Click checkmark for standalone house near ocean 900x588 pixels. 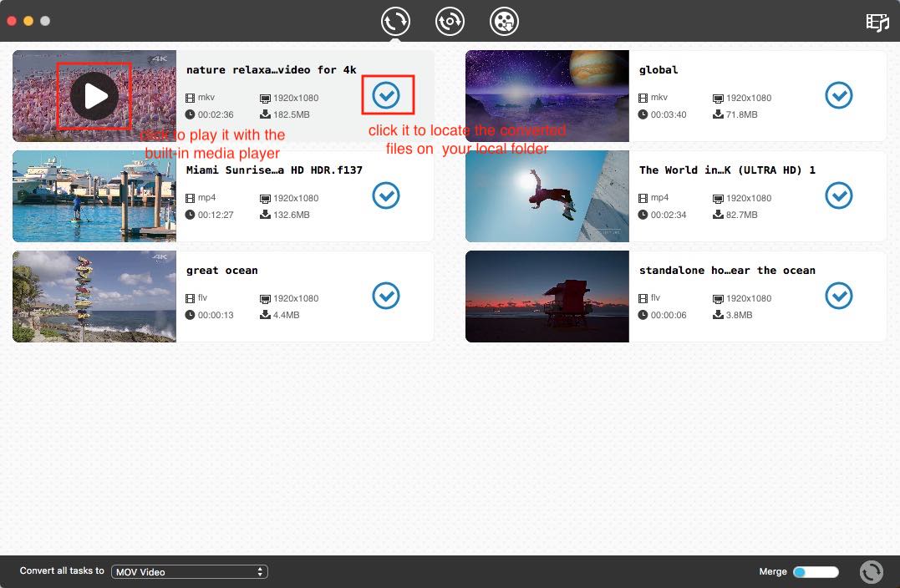coord(838,297)
